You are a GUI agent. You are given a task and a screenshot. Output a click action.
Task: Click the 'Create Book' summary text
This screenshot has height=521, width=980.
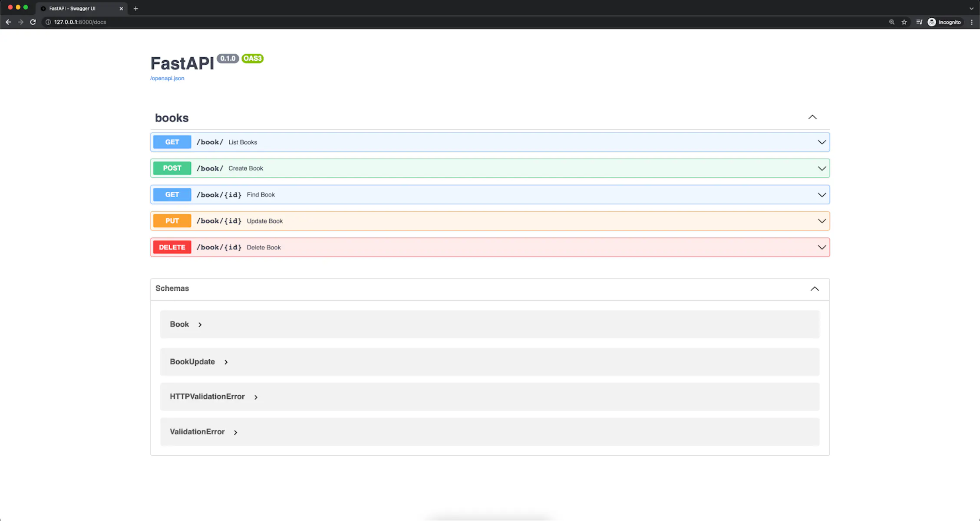pyautogui.click(x=246, y=168)
